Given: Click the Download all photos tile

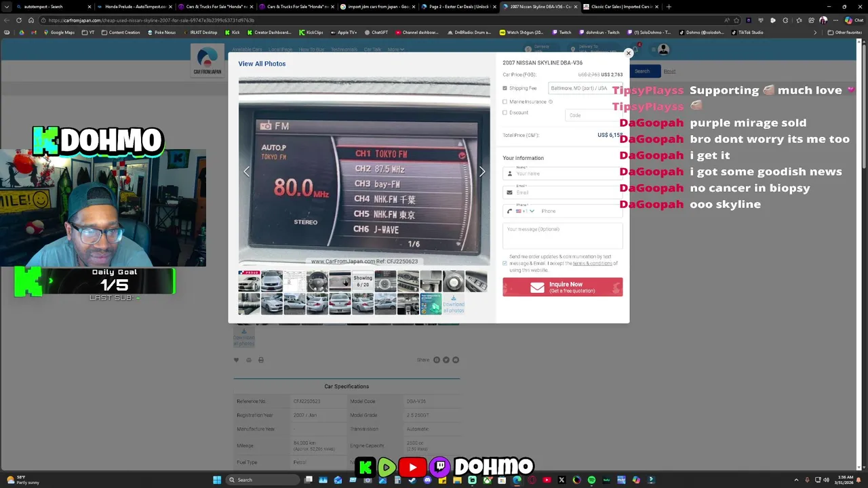Looking at the screenshot, I should 453,304.
